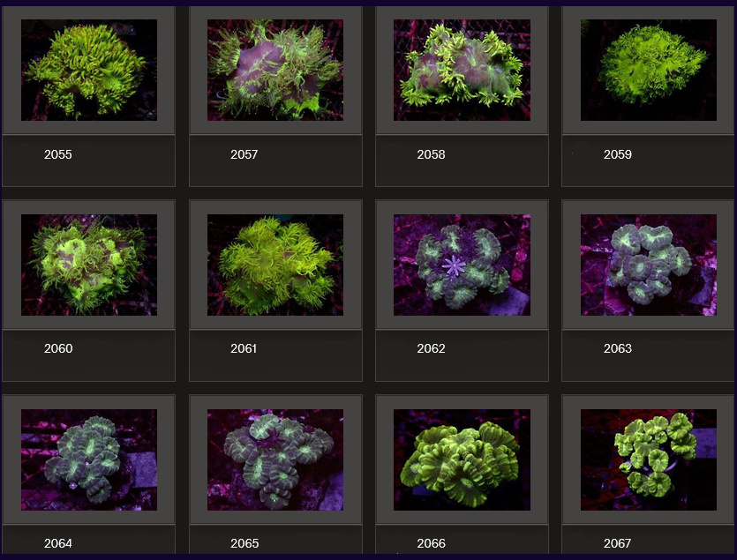Open coral thumbnail 2058
Screen dimensions: 737x560
click(462, 70)
